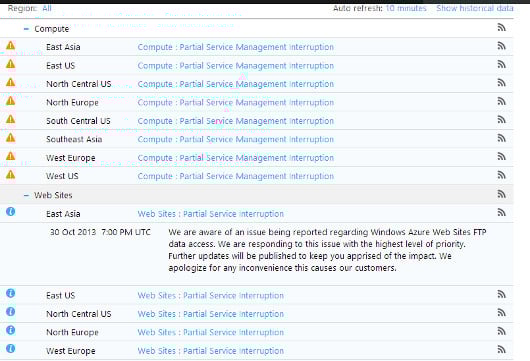The height and width of the screenshot is (361, 530).
Task: Open RSS feed for Web Sites section header
Action: 502,194
